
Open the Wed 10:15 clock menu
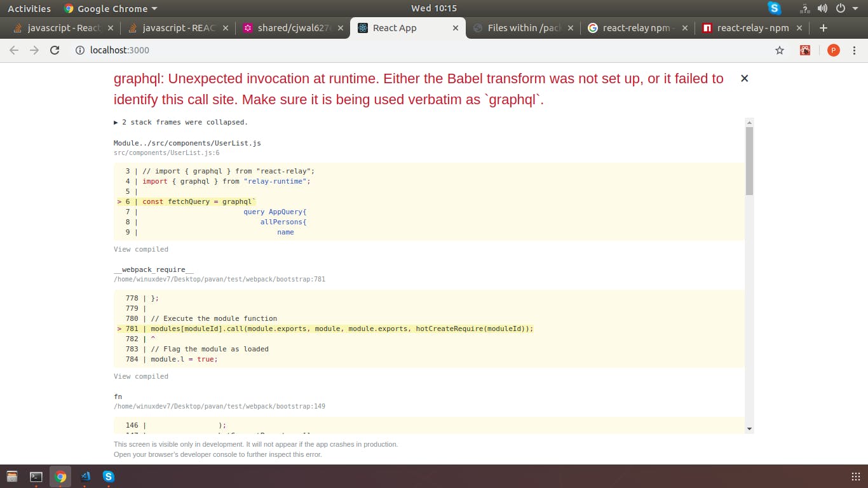tap(434, 8)
